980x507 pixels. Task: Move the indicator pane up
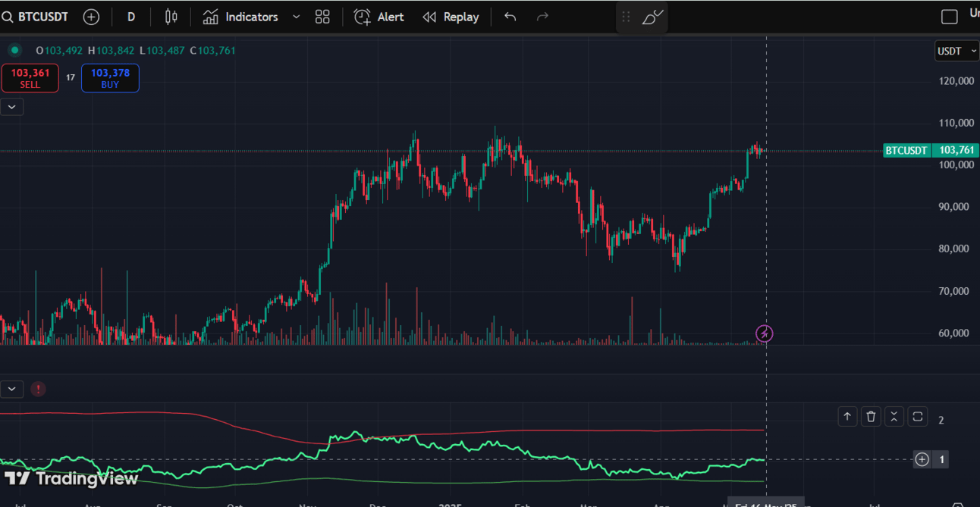(847, 416)
